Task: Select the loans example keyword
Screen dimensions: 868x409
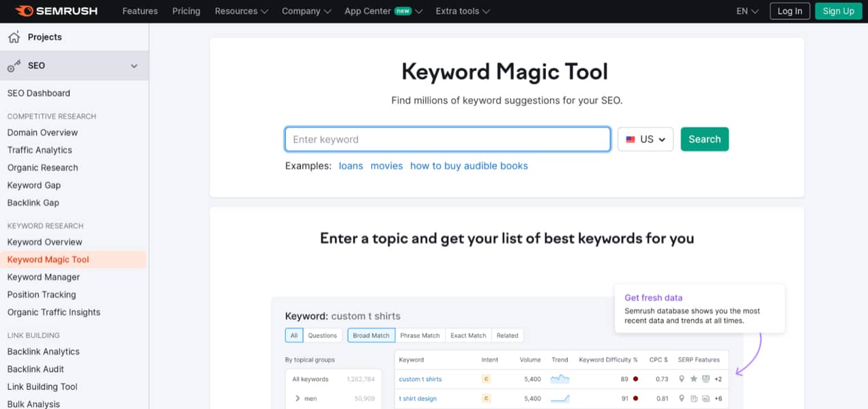Action: coord(351,166)
